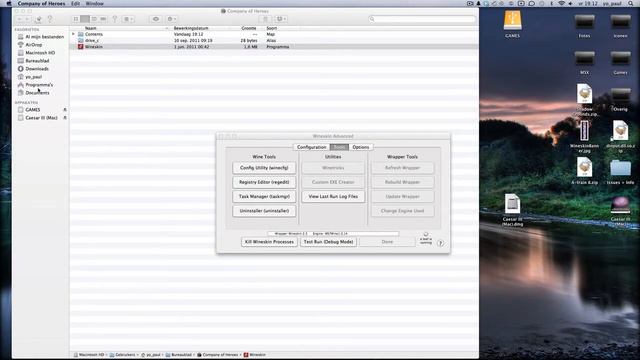Click the Change Engine Used button
The width and height of the screenshot is (640, 360).
click(402, 211)
